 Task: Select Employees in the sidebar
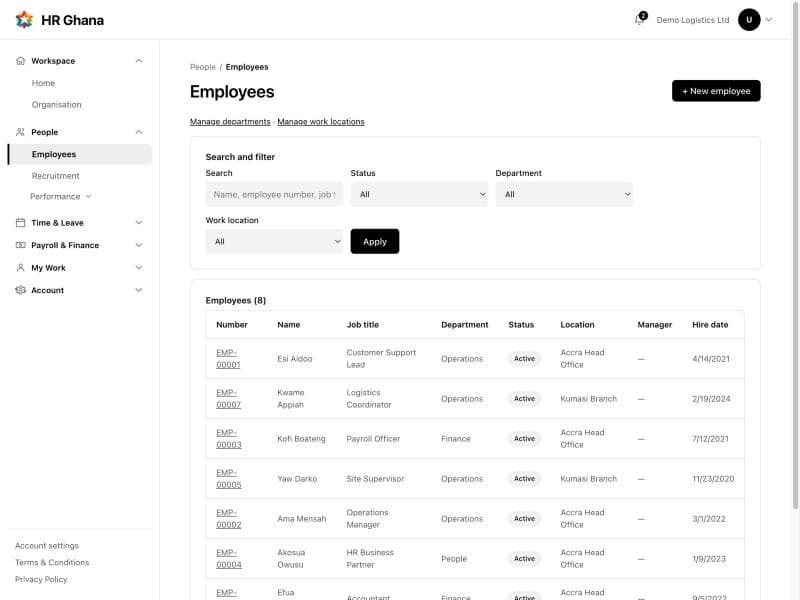[x=80, y=154]
